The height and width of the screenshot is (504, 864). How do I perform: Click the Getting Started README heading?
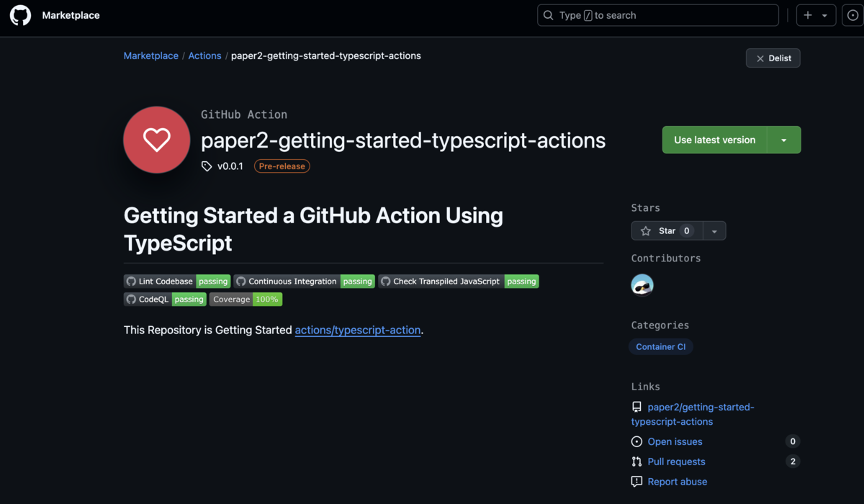click(313, 229)
